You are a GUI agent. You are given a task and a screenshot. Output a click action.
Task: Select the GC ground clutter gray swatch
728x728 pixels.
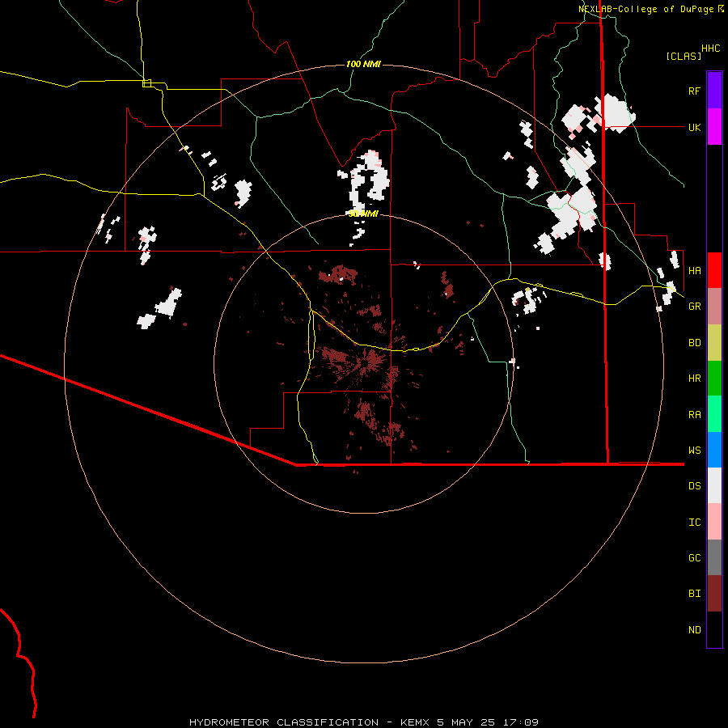pos(714,557)
